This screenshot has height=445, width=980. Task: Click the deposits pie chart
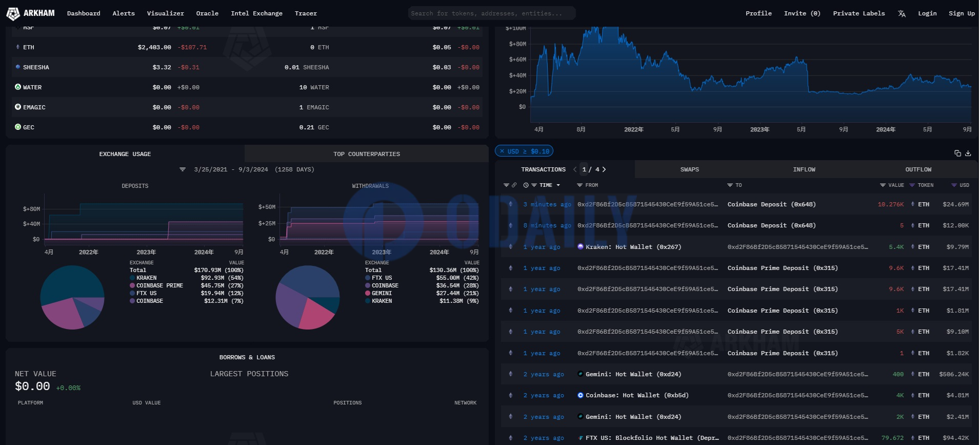72,297
